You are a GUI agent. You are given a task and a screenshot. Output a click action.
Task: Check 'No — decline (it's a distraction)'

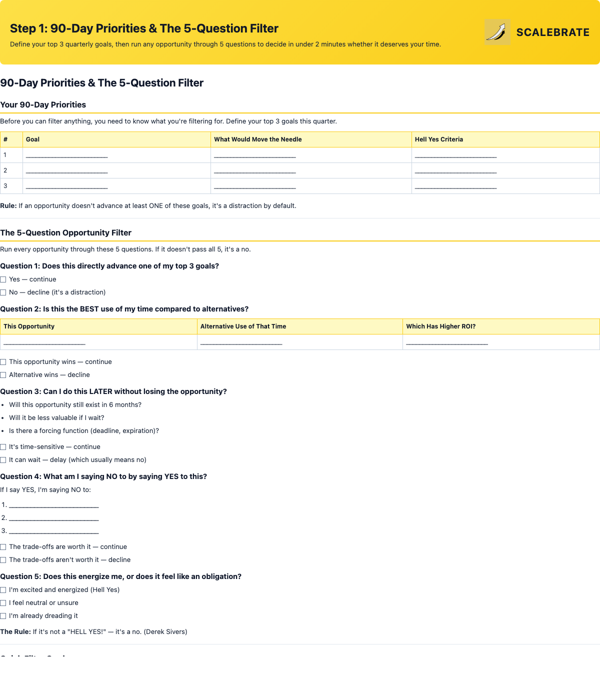point(3,292)
